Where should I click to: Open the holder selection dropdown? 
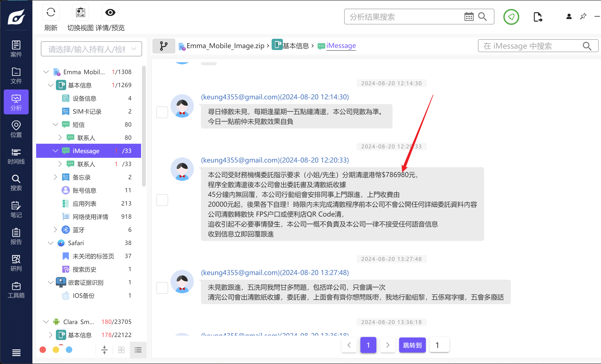(x=91, y=49)
